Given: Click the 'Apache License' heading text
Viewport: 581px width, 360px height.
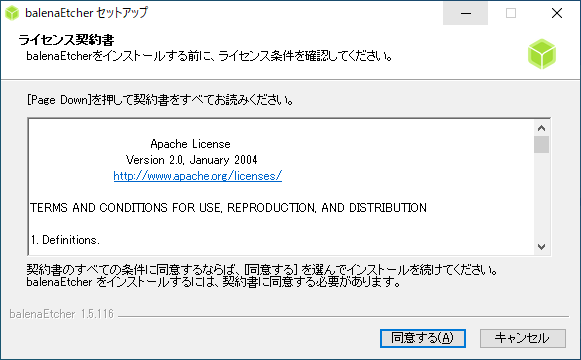Looking at the screenshot, I should coord(190,144).
